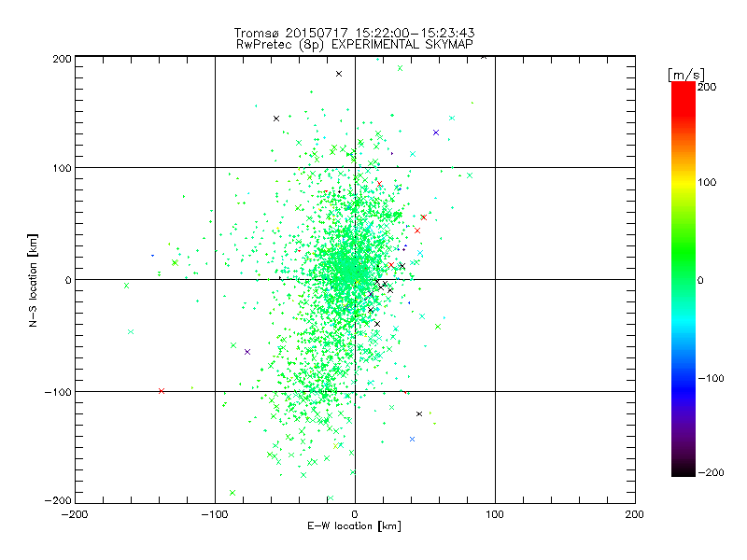Click the title 'Tromsø 20150717 15:22:00-15:23:43'
Image resolution: width=747 pixels, height=560 pixels.
354,33
